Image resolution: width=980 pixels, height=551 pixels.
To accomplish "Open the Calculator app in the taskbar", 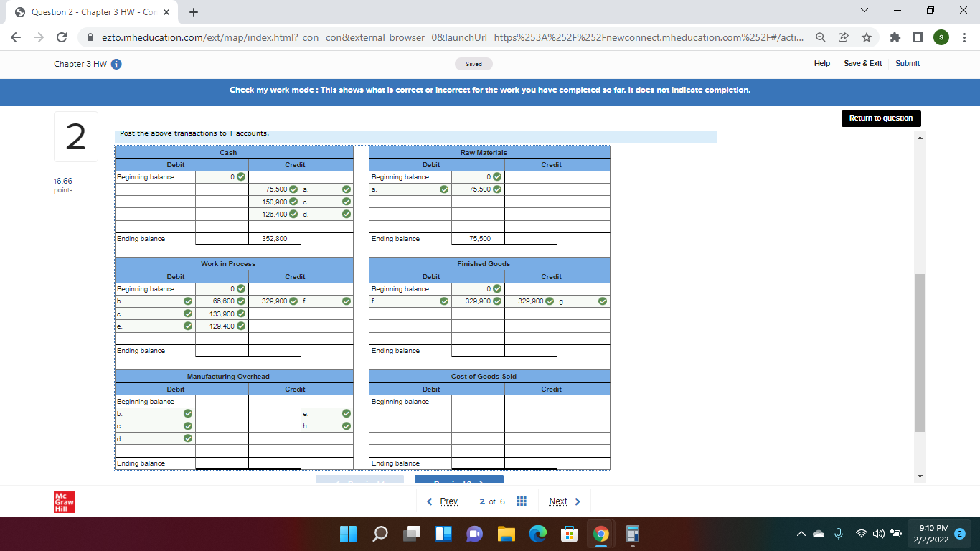I will [x=633, y=534].
